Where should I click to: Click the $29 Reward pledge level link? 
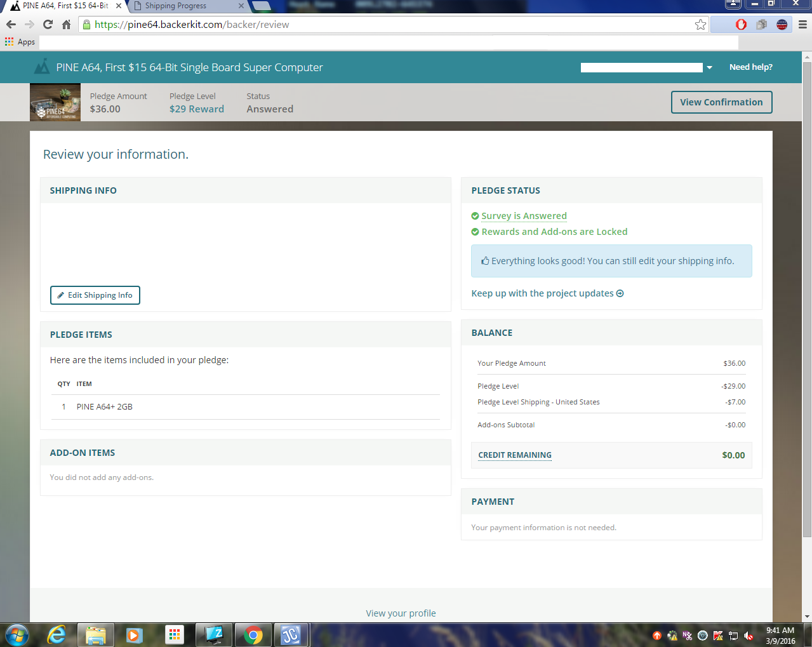pos(196,109)
